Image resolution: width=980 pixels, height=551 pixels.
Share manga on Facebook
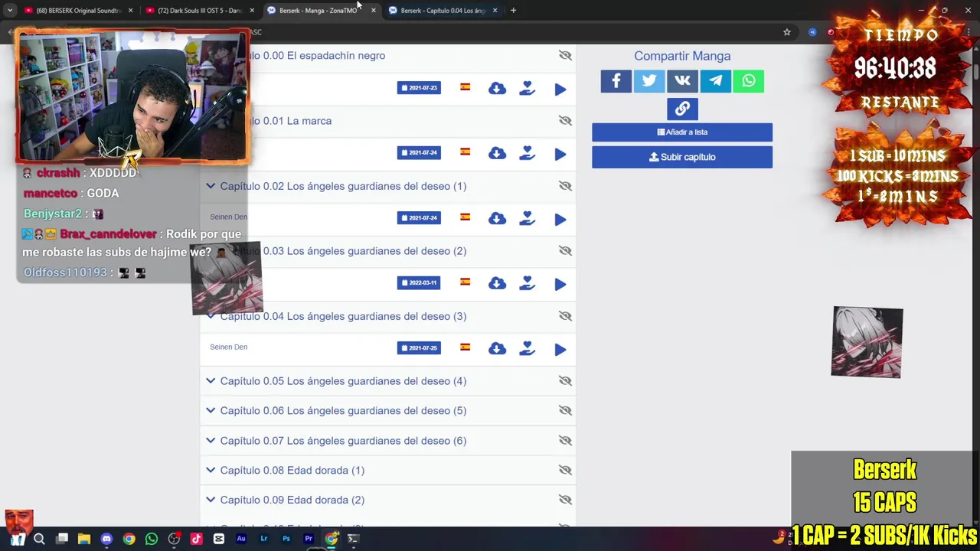point(616,81)
